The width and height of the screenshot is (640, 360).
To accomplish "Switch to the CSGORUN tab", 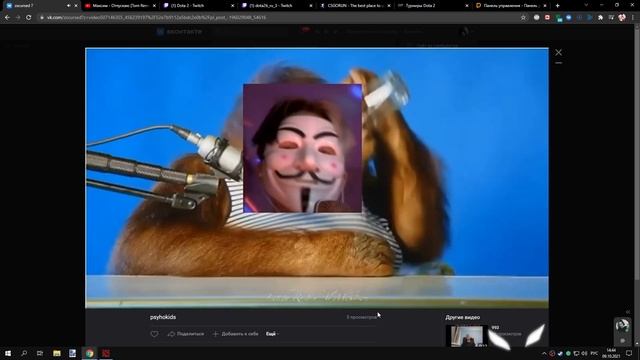I will (x=355, y=6).
